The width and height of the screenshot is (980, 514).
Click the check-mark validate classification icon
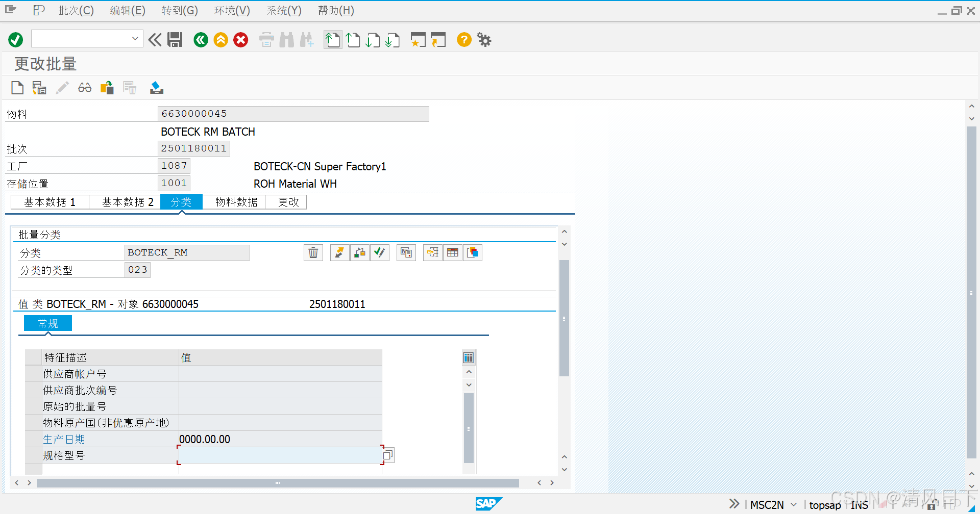[380, 252]
